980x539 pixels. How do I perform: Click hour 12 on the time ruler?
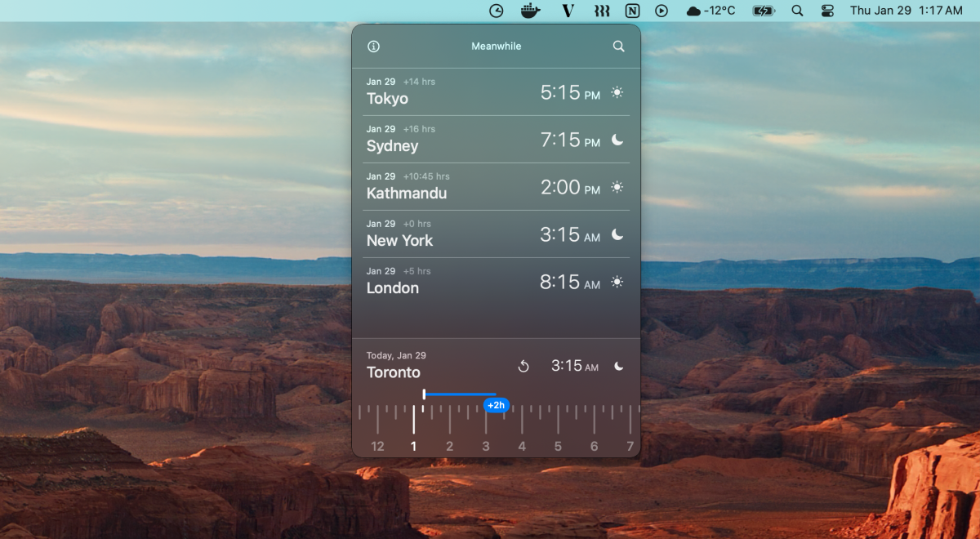point(377,447)
